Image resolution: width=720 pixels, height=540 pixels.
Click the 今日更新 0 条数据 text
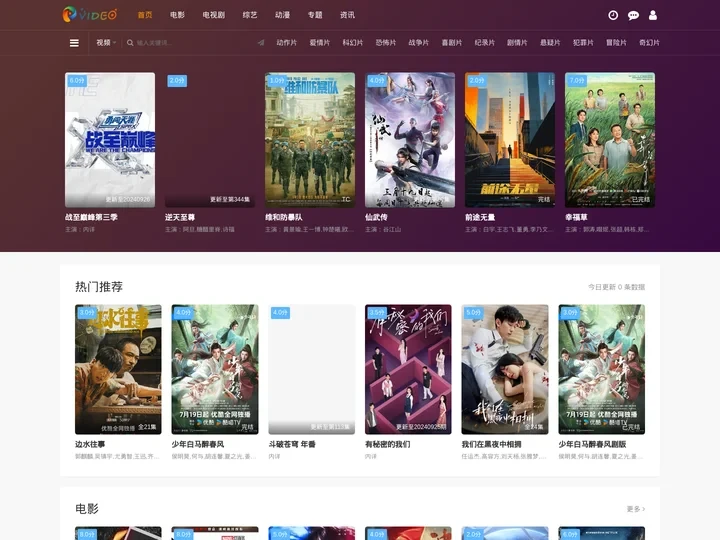pyautogui.click(x=617, y=287)
